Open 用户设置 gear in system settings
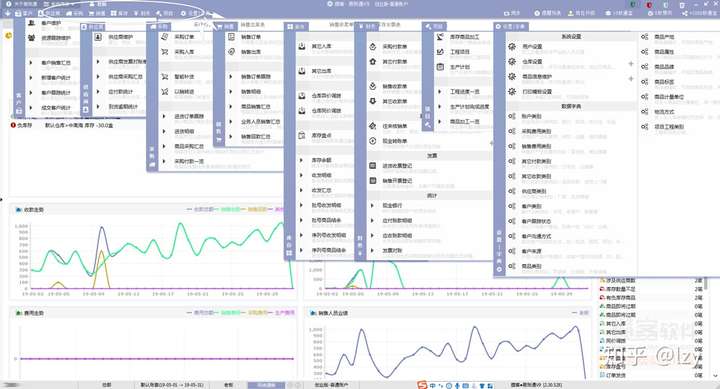Viewport: 720px width, 389px height. [512, 46]
